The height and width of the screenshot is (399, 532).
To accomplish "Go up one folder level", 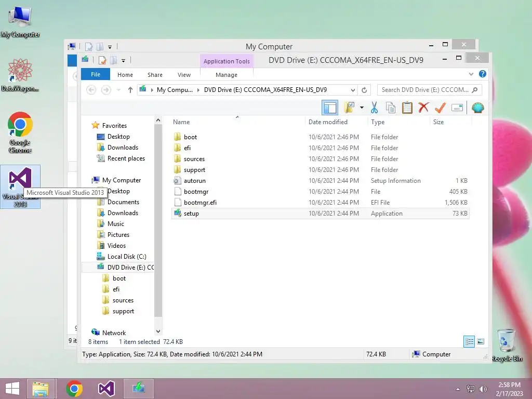I will click(x=130, y=90).
